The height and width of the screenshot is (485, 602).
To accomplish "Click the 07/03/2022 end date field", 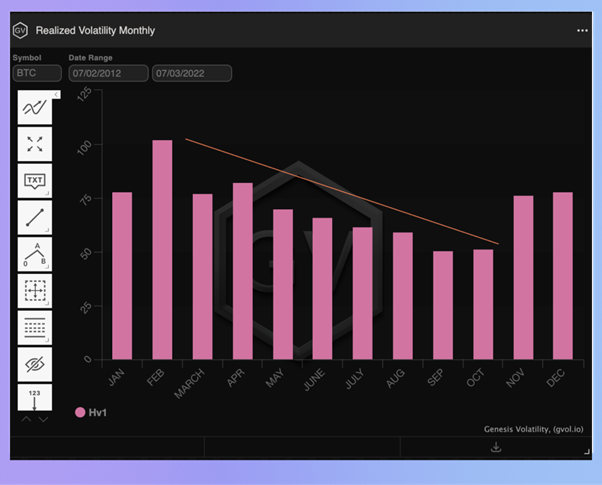I will click(x=192, y=73).
